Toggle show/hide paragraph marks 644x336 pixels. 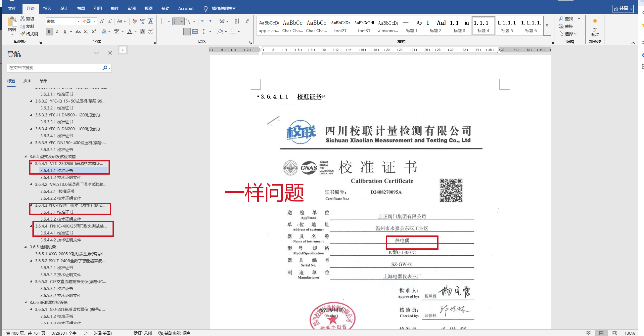point(248,21)
